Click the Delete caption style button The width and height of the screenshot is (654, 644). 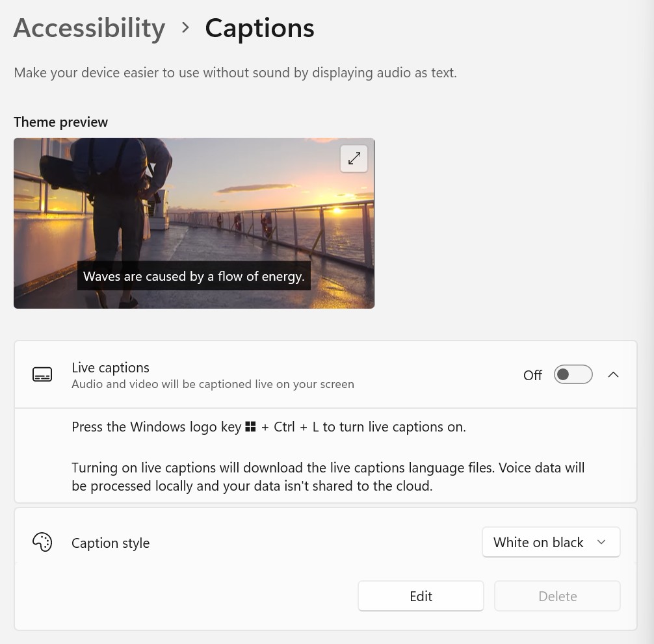tap(557, 597)
